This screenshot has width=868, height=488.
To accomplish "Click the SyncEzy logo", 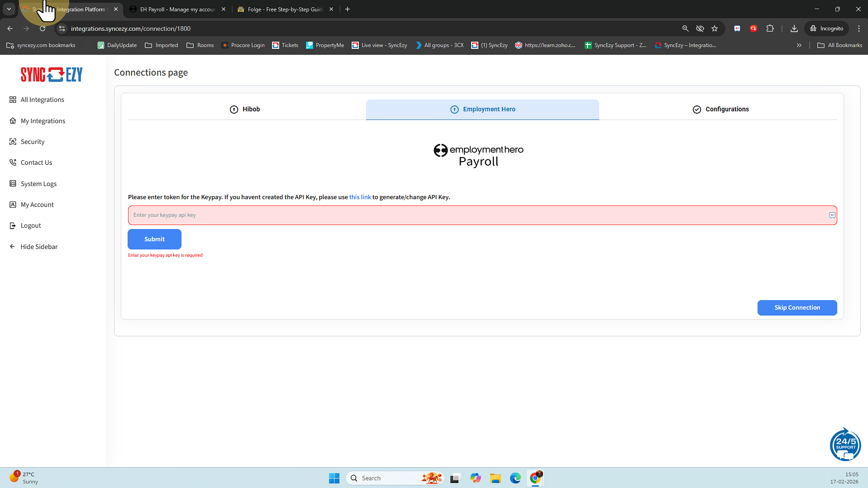I will point(52,75).
